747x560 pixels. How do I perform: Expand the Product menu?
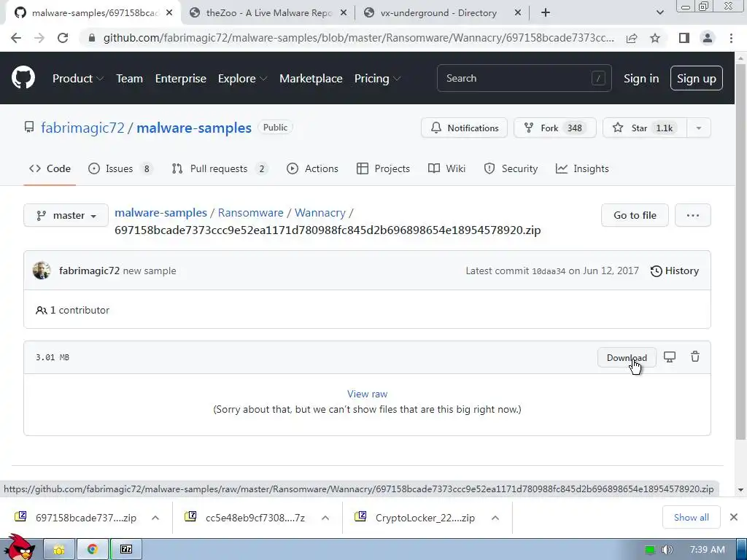(x=77, y=79)
